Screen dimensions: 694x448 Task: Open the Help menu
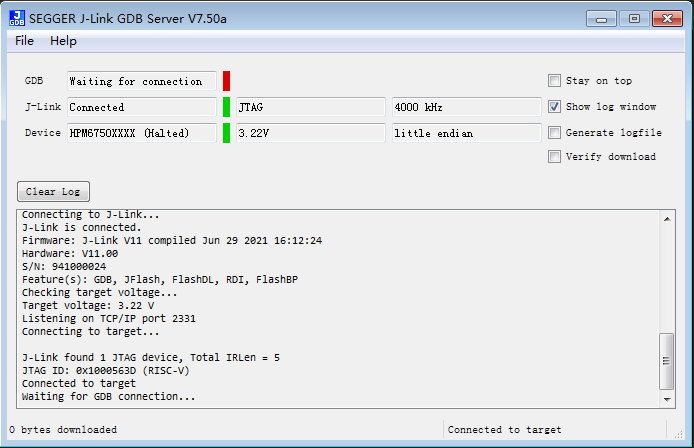(x=63, y=41)
